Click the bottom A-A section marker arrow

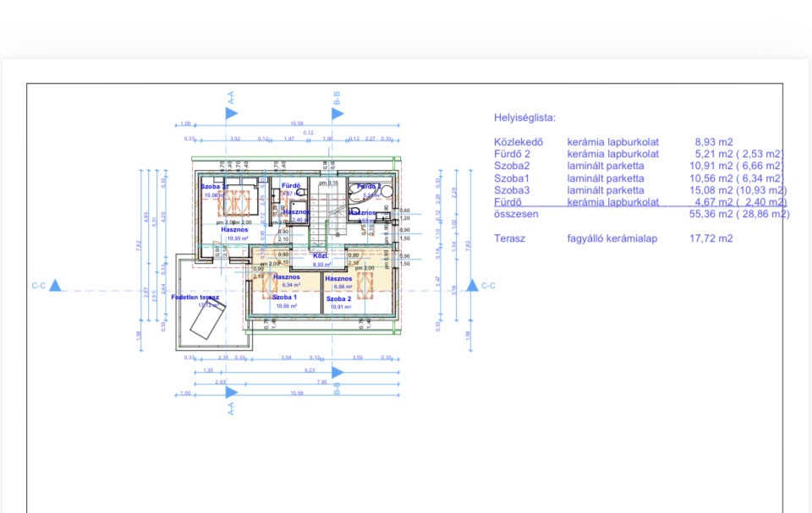point(232,391)
